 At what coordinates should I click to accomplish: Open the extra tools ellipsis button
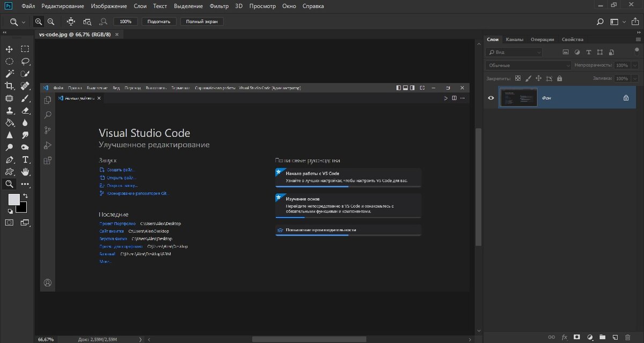pos(25,185)
